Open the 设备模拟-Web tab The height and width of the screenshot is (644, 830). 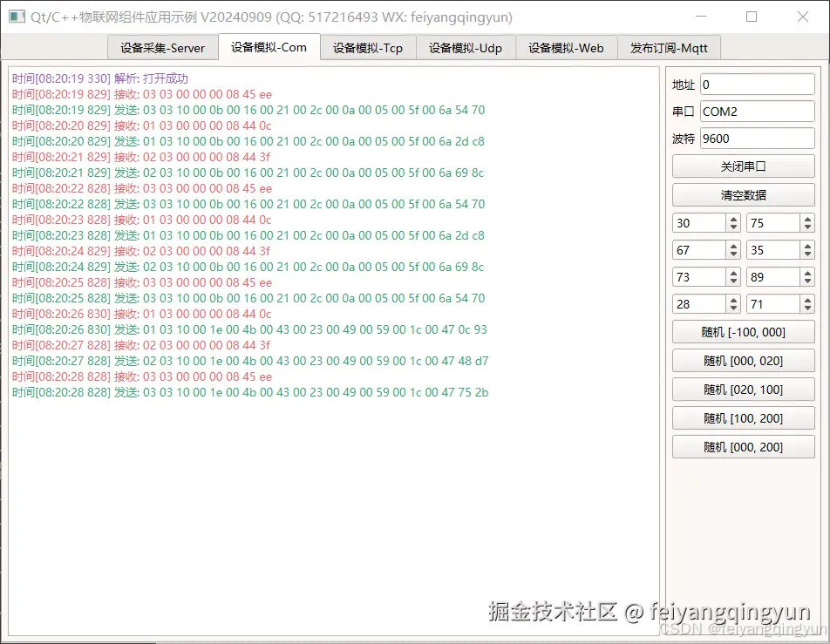coord(566,48)
